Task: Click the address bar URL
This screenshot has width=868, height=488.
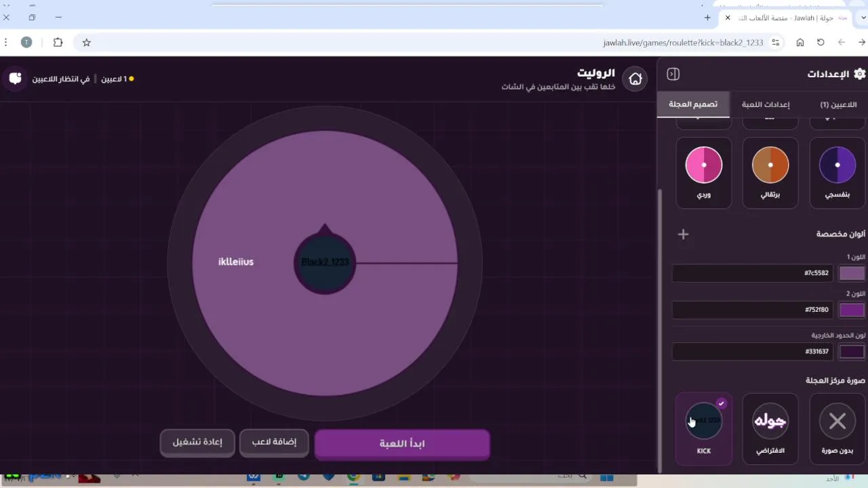Action: (x=683, y=42)
